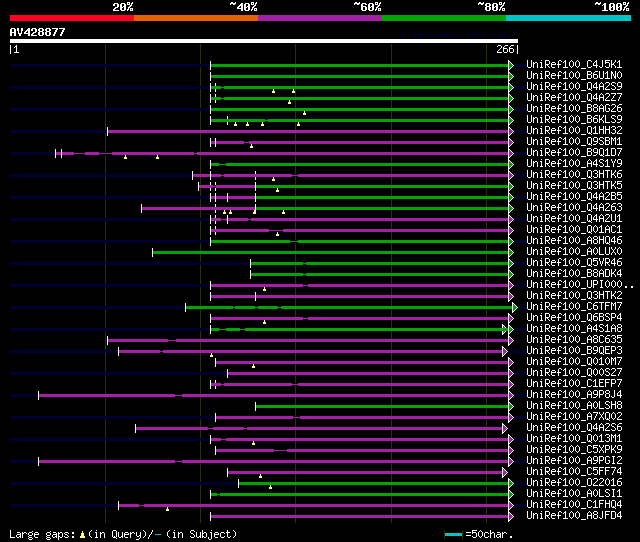Click the white AV428877 query bar

click(x=264, y=41)
